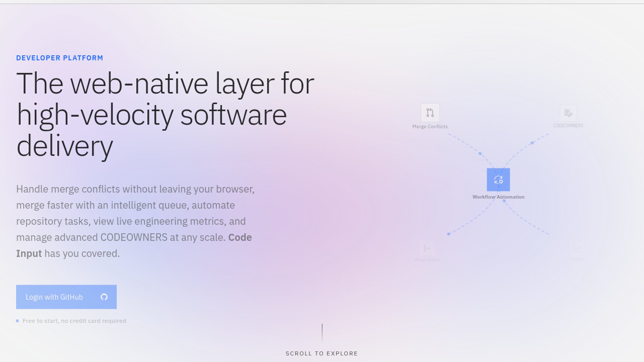Screen dimensions: 644x362
Task: Click the bold Code Input text
Action: (x=239, y=238)
